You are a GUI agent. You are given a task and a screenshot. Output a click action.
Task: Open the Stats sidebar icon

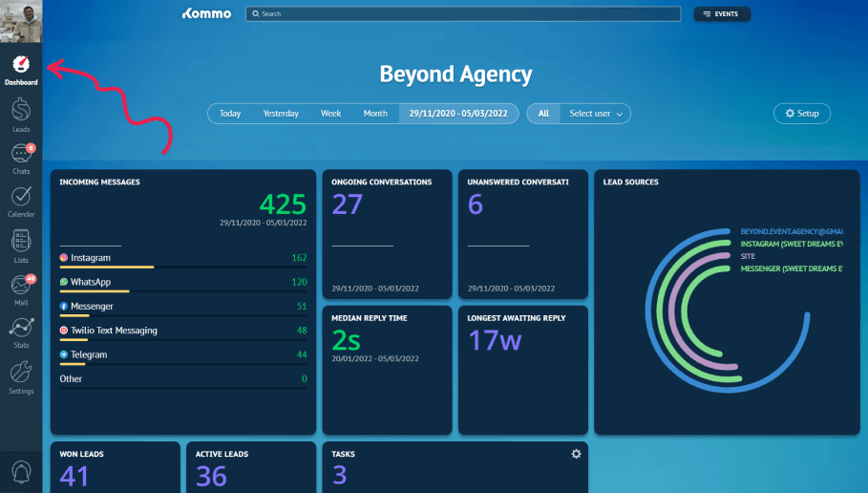tap(21, 328)
